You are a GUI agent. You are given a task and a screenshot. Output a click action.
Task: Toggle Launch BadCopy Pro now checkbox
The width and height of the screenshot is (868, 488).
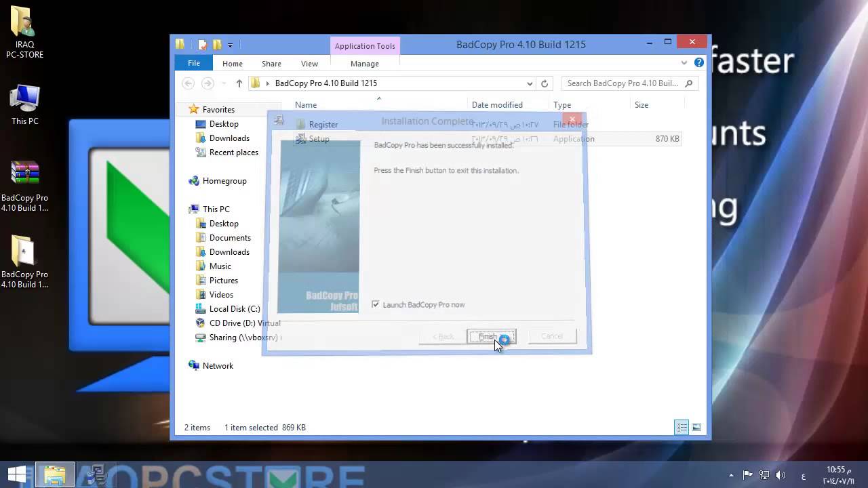click(x=376, y=305)
